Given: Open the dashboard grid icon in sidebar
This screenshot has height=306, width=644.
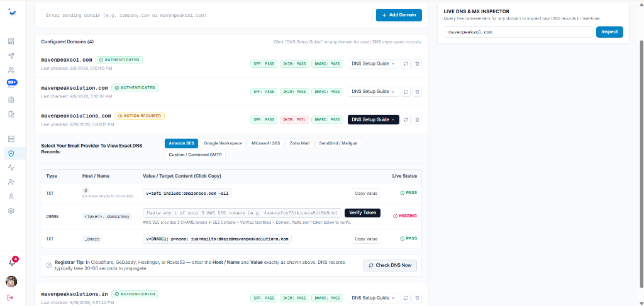Looking at the screenshot, I should [x=11, y=41].
